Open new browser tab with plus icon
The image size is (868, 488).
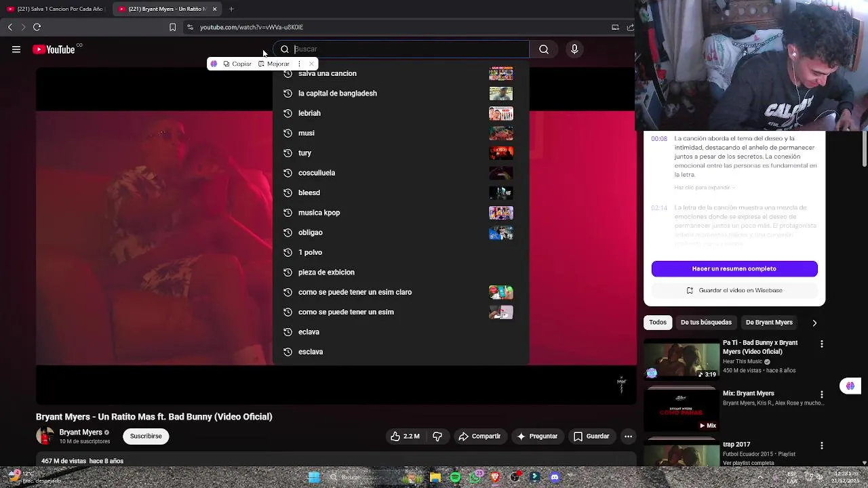tap(231, 9)
